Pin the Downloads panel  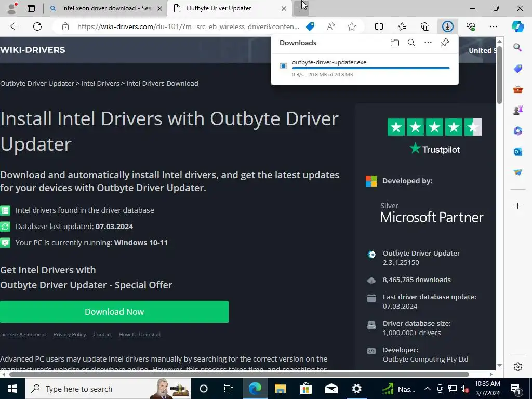tap(445, 43)
